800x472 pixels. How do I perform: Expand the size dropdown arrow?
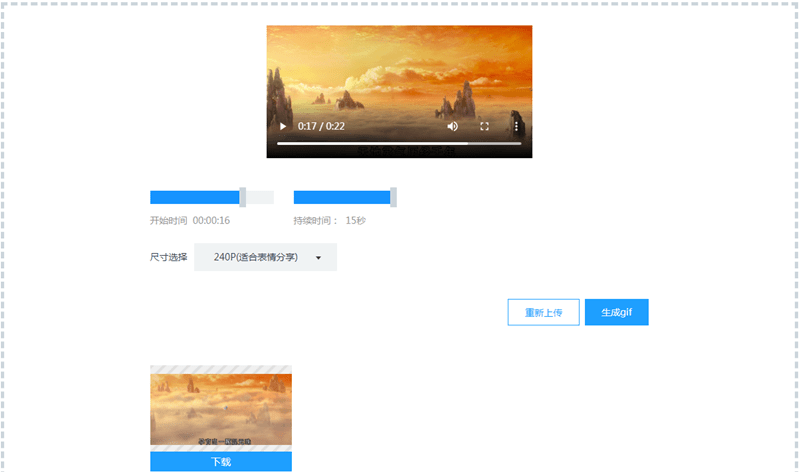tap(318, 258)
